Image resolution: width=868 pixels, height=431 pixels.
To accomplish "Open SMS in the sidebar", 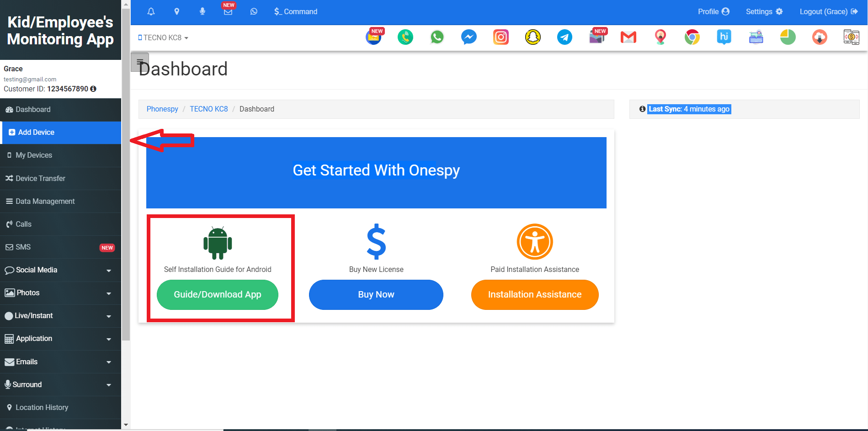I will click(x=60, y=247).
